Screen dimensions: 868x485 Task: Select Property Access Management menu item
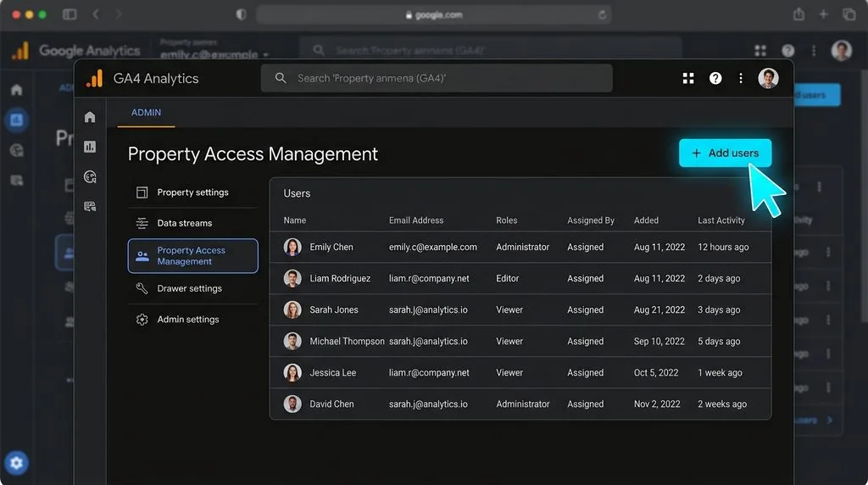(192, 256)
